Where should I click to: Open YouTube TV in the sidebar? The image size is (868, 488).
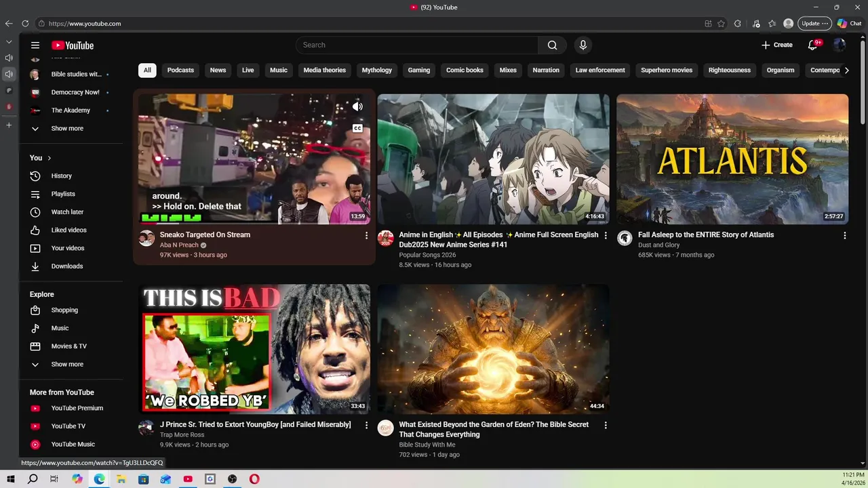coord(71,426)
